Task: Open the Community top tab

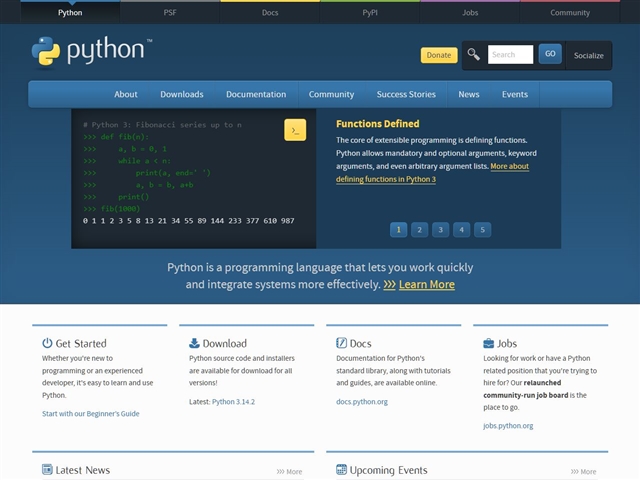Action: pos(570,13)
